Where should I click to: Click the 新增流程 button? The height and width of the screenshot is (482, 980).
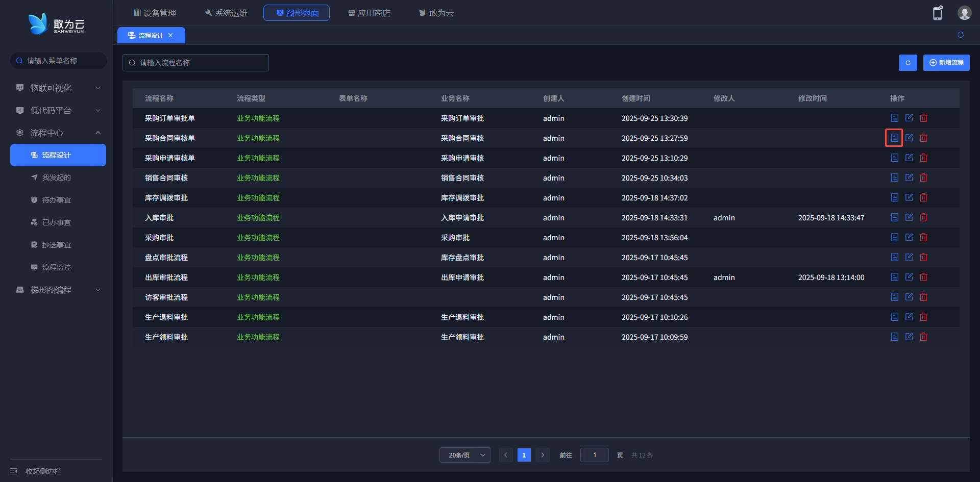(x=946, y=63)
